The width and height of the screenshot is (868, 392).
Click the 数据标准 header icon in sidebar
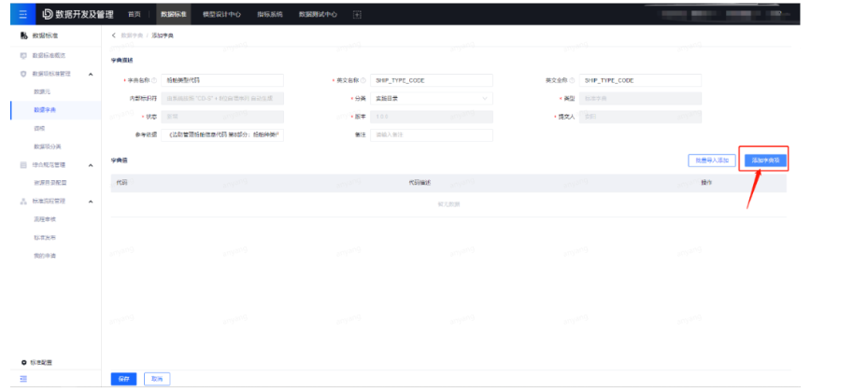[23, 36]
